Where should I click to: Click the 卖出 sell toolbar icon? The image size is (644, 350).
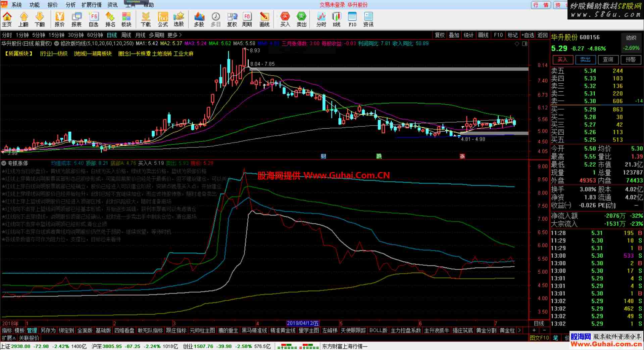pyautogui.click(x=302, y=19)
